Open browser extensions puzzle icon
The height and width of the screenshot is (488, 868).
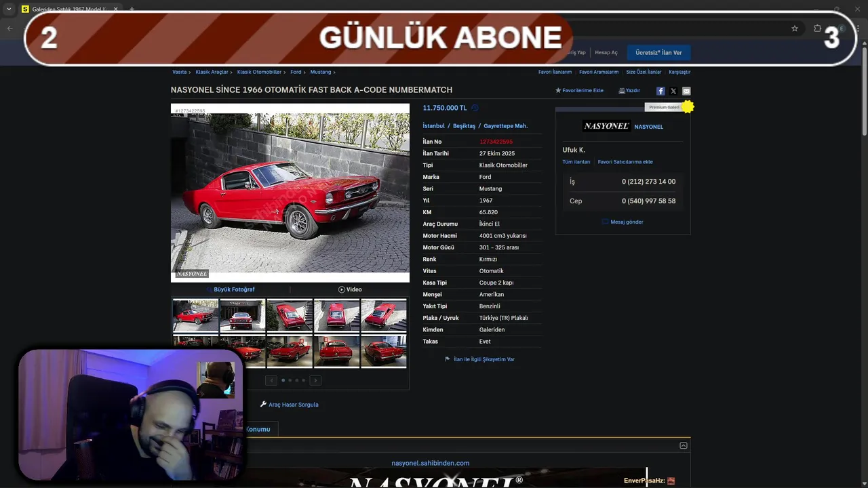817,28
